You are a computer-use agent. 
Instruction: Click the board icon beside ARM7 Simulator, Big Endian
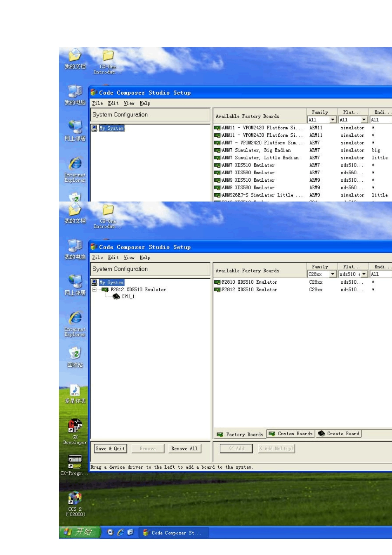pyautogui.click(x=217, y=151)
